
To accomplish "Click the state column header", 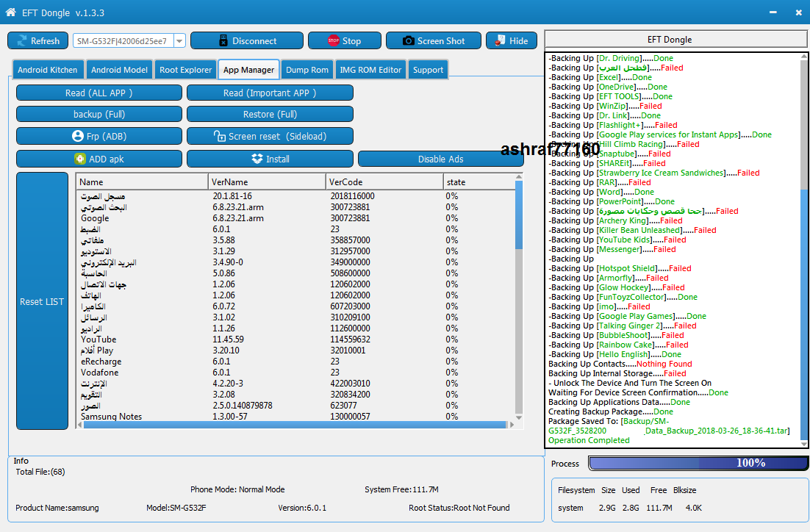I will (479, 181).
